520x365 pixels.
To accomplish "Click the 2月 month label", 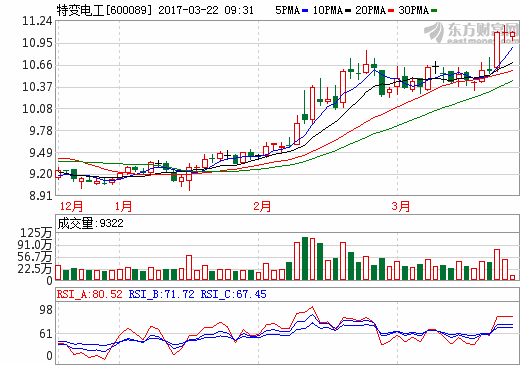I will (x=262, y=206).
